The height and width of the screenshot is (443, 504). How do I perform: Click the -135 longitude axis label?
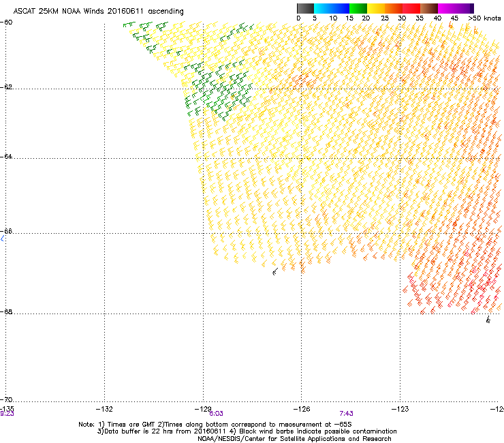click(7, 409)
